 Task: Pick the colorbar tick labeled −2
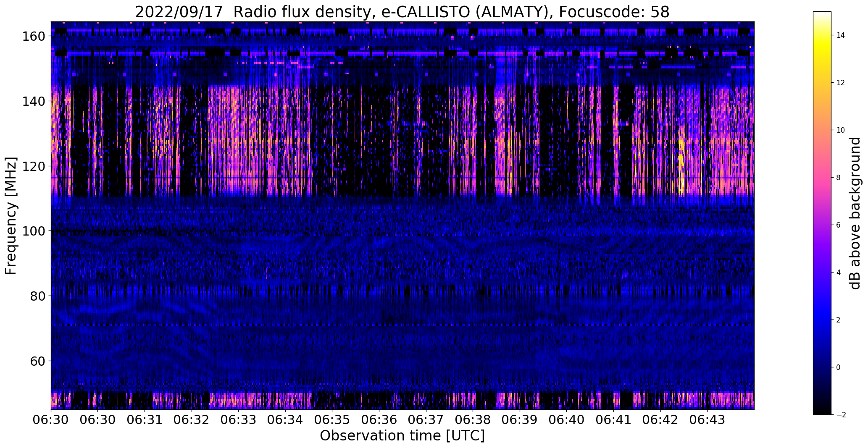[x=840, y=415]
